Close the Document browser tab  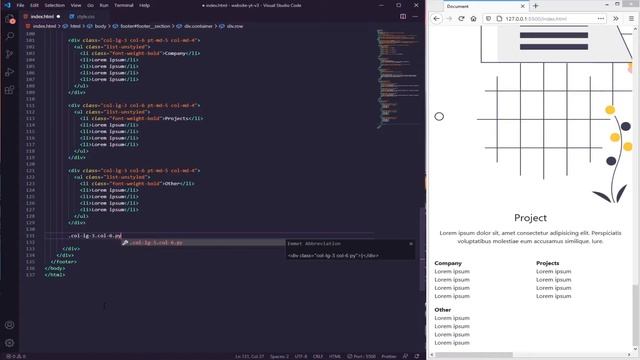click(x=522, y=6)
